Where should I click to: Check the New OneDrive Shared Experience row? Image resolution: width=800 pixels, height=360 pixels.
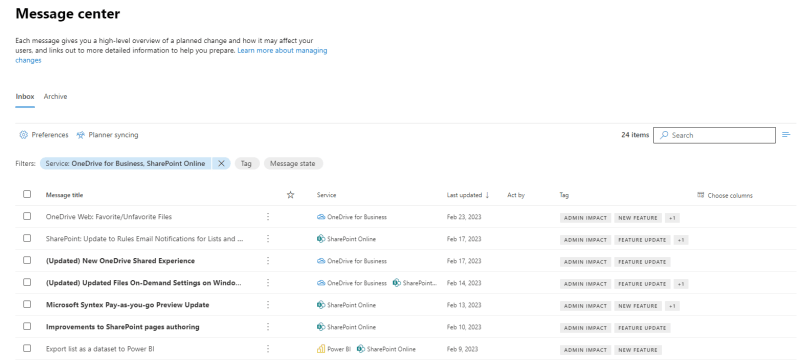pyautogui.click(x=27, y=260)
